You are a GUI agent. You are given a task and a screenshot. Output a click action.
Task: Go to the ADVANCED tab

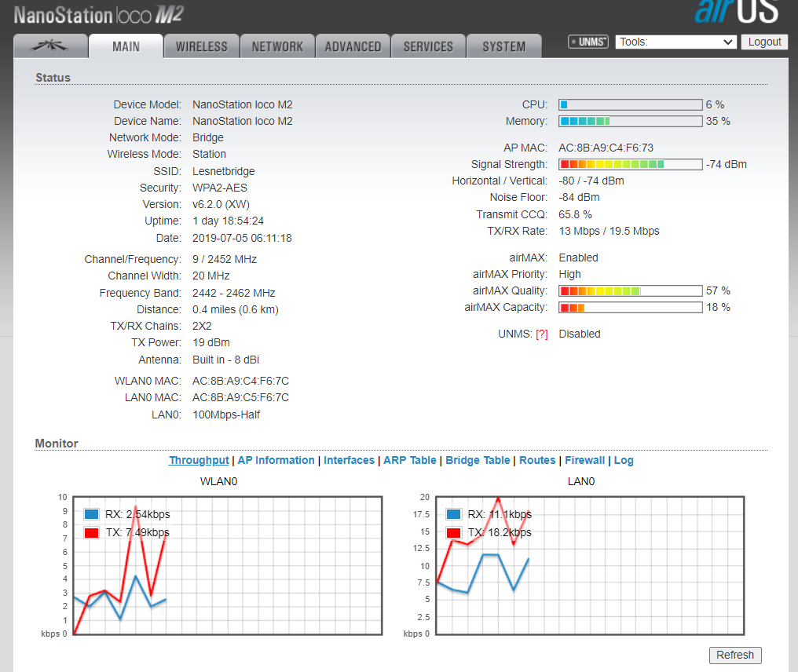point(353,46)
